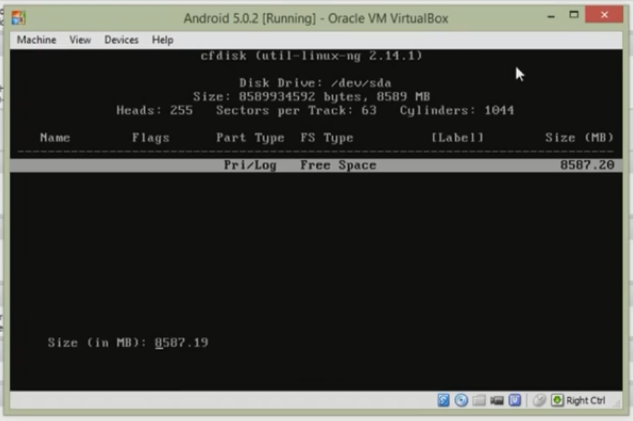Click the shared folders status icon
The image size is (633, 421).
click(479, 400)
